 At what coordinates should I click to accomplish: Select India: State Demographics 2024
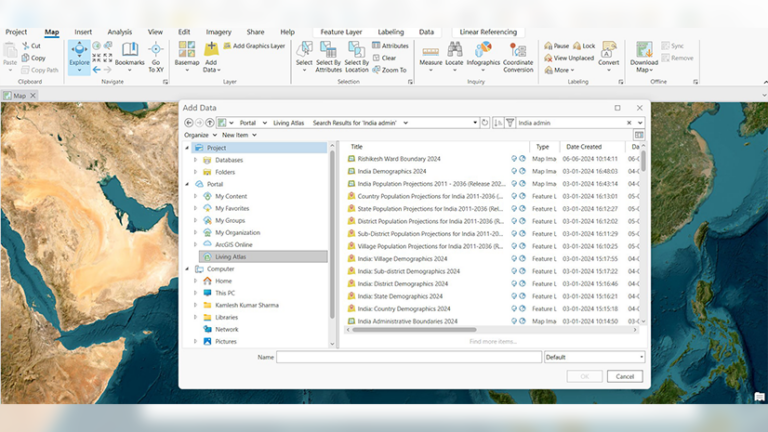[400, 296]
